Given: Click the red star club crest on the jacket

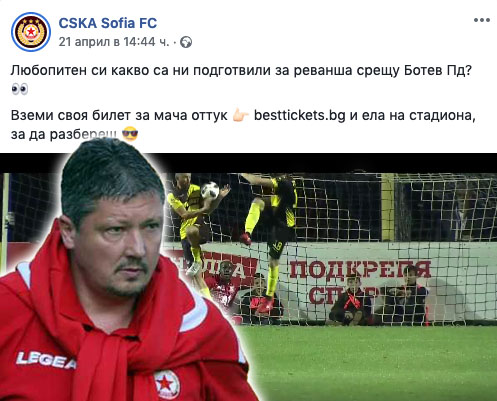Looking at the screenshot, I should (x=167, y=384).
